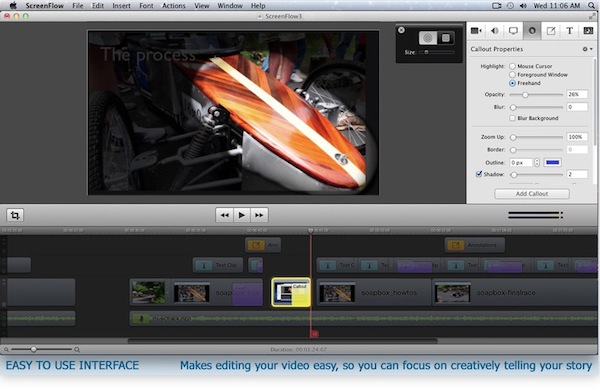Click the Add Callout button
This screenshot has width=600, height=390.
point(532,194)
